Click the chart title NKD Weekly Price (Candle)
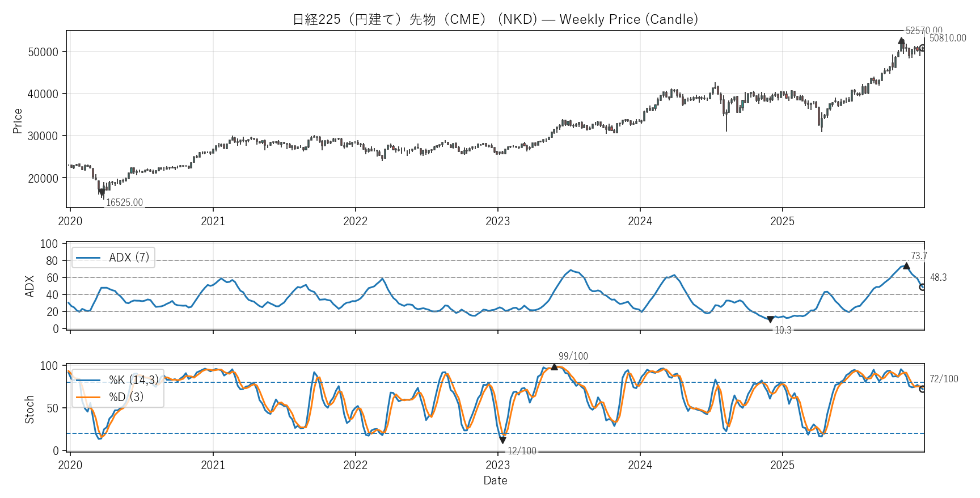The image size is (980, 498). (x=495, y=19)
